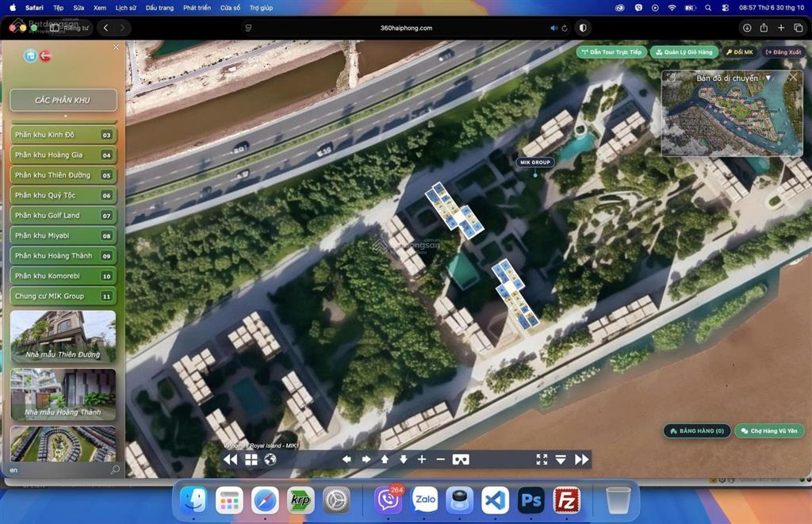The image size is (812, 524).
Task: Select Phân khu Quý Tộc 06
Action: [x=63, y=195]
